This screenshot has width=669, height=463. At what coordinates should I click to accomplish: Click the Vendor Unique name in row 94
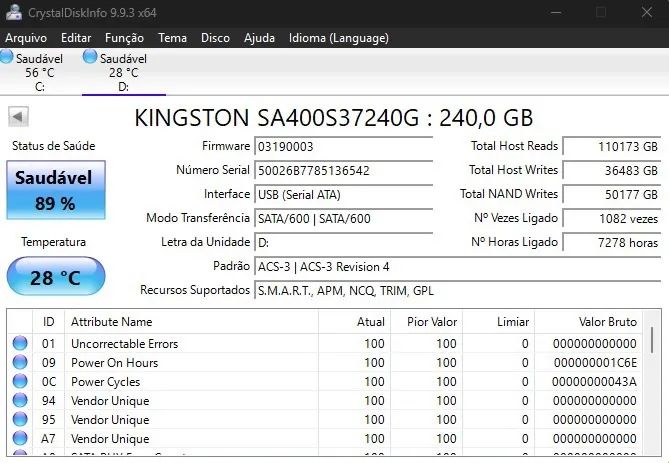coord(110,401)
